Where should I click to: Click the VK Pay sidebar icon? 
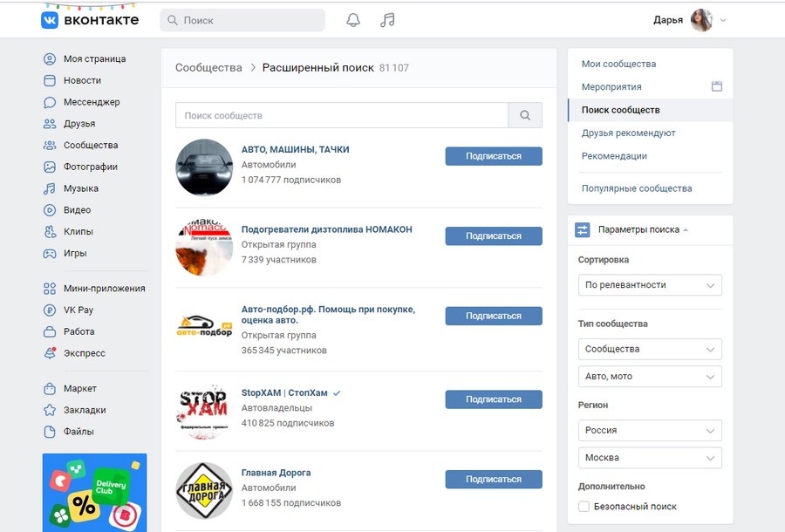[50, 310]
